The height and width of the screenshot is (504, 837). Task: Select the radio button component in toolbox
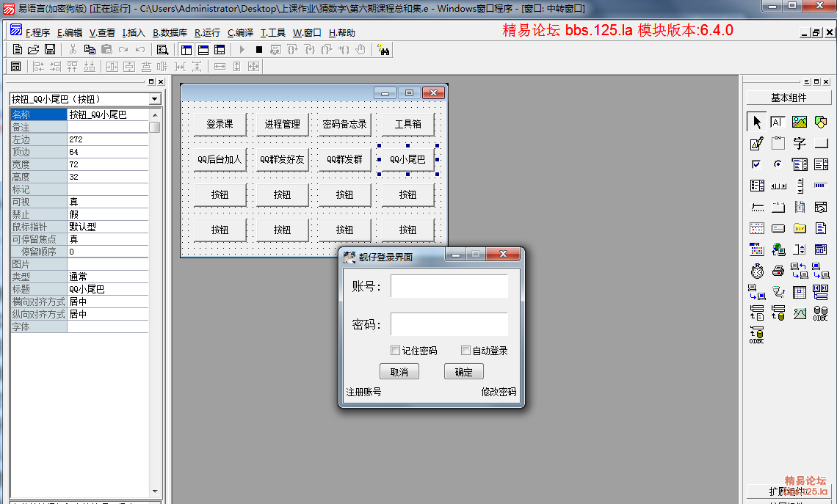click(778, 164)
